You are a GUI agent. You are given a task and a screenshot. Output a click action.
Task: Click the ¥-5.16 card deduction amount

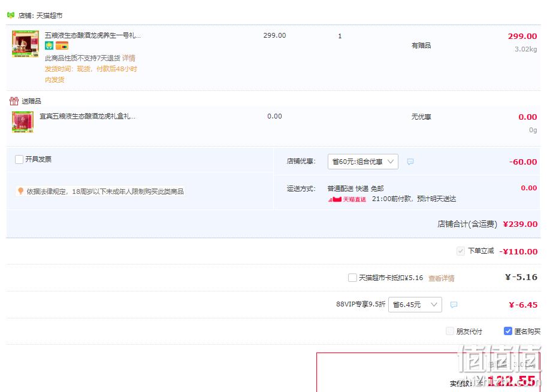(x=521, y=277)
